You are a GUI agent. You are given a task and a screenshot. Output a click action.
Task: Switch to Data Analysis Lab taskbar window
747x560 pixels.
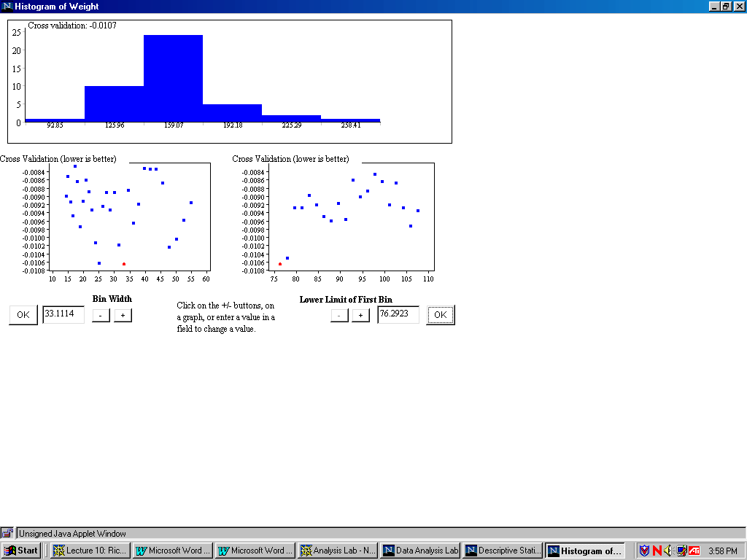point(420,551)
